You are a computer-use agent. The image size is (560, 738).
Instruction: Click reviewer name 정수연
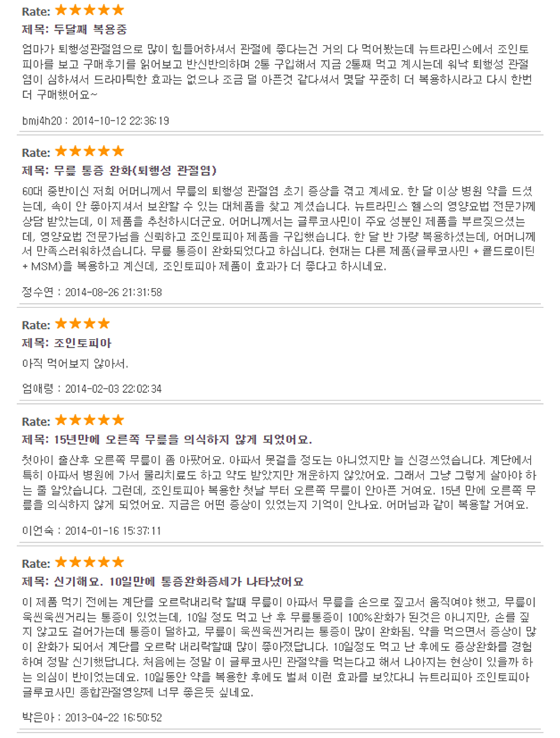tap(38, 292)
